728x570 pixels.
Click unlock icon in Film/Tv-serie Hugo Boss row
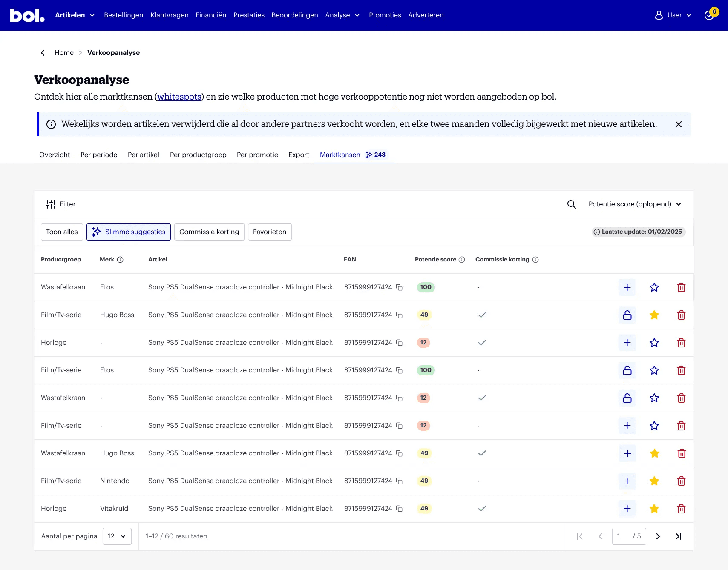627,315
